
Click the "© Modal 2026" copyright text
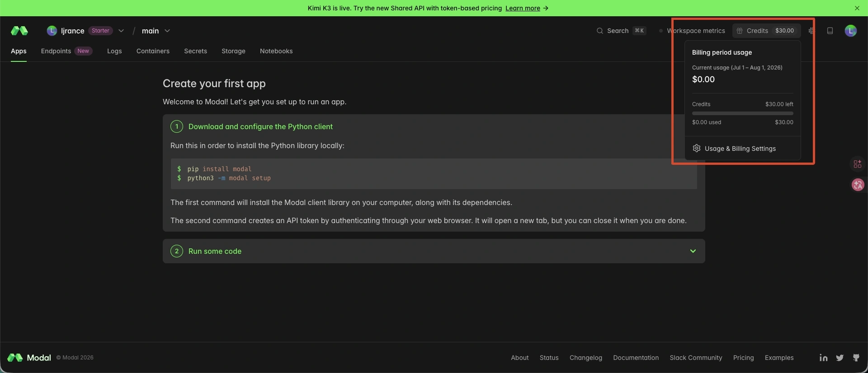click(x=75, y=358)
